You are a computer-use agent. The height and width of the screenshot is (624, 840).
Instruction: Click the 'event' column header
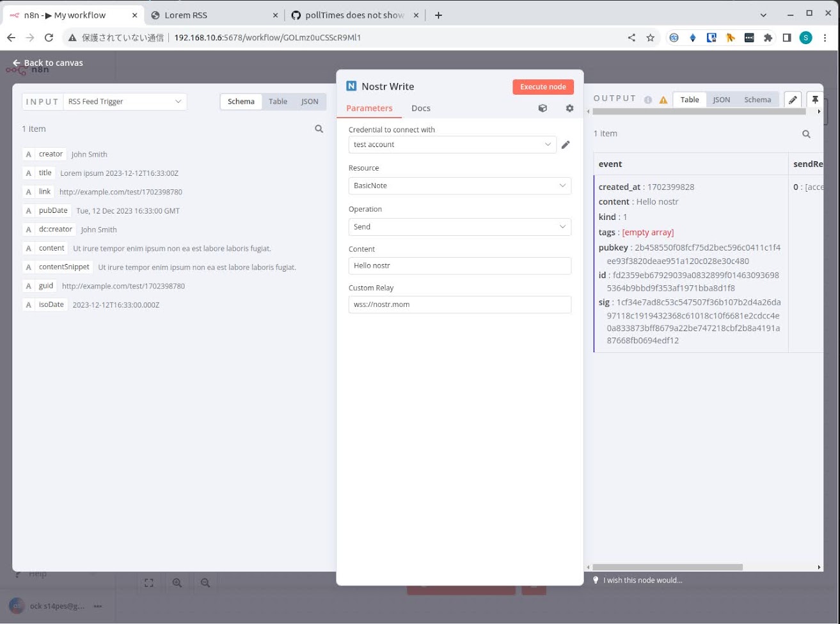[x=691, y=164]
